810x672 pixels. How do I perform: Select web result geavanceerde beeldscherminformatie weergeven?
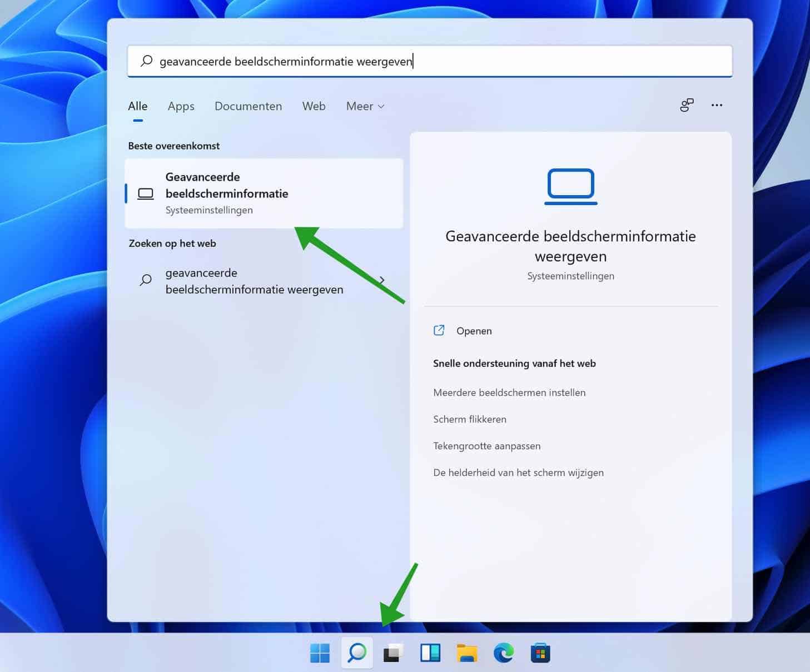264,281
